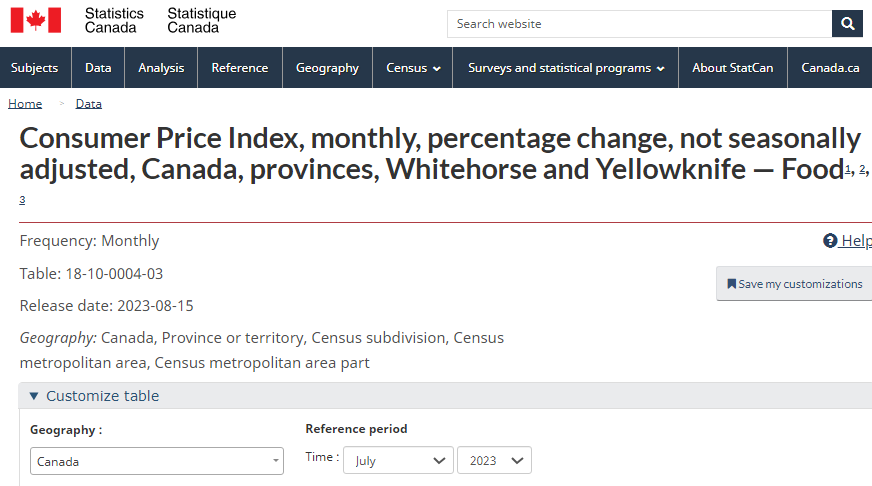Open the Geography Canada dropdown
872x486 pixels.
(157, 461)
